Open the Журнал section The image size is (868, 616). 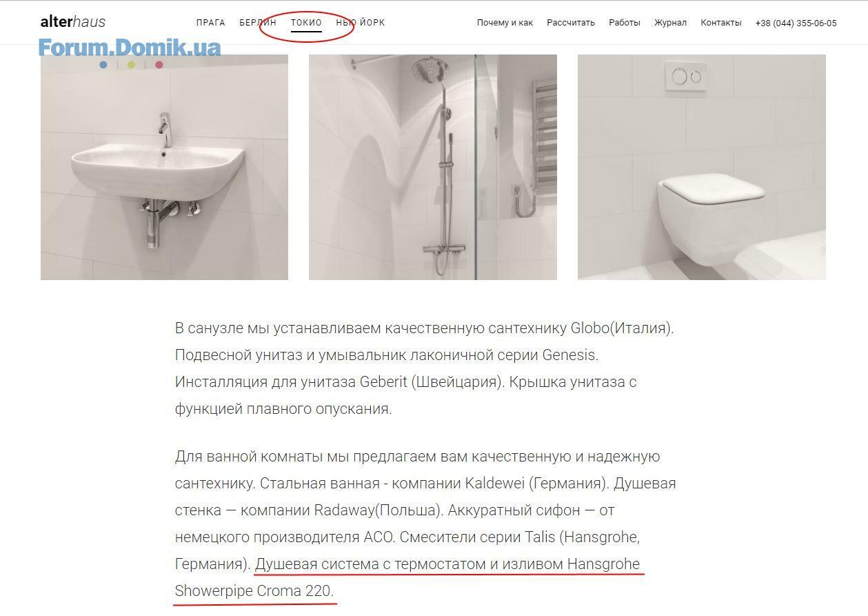click(x=670, y=23)
